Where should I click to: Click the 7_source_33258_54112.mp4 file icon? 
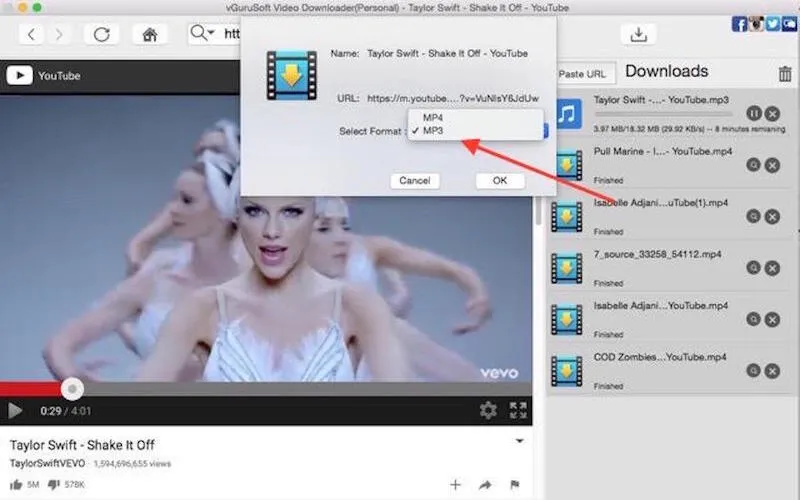[567, 268]
